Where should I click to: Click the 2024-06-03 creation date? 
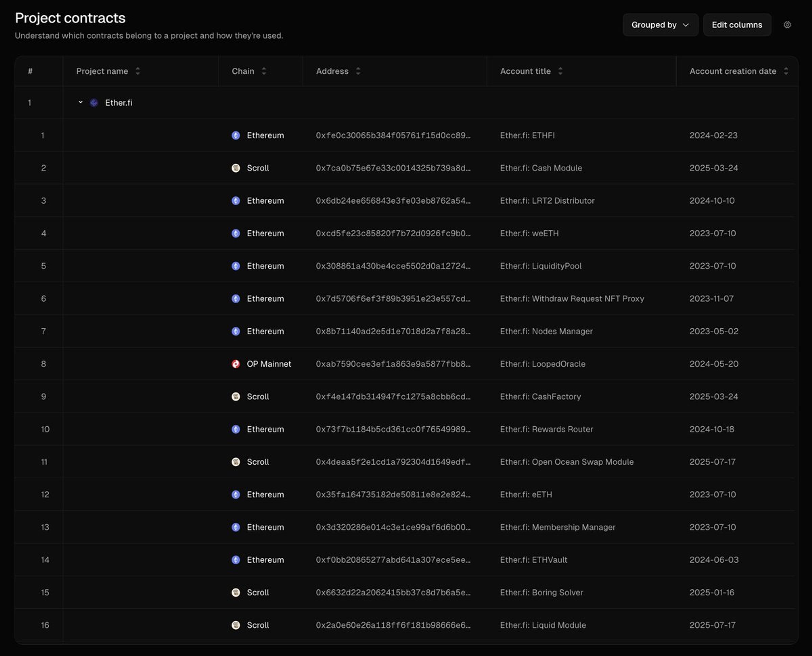pyautogui.click(x=714, y=560)
